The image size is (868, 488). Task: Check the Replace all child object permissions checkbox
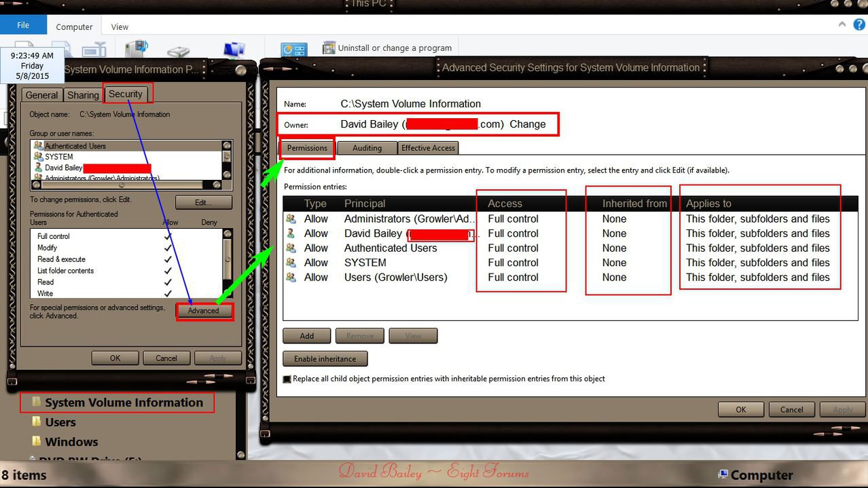[x=287, y=379]
